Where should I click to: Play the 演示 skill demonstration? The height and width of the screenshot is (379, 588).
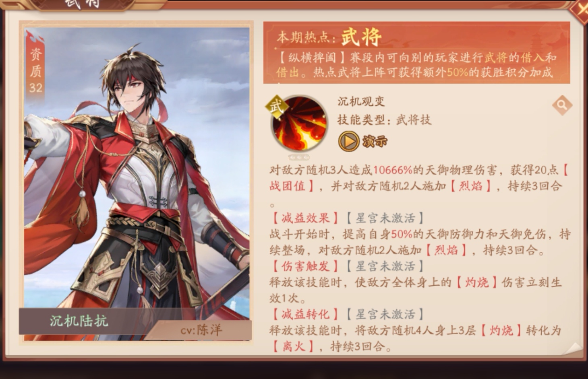363,141
